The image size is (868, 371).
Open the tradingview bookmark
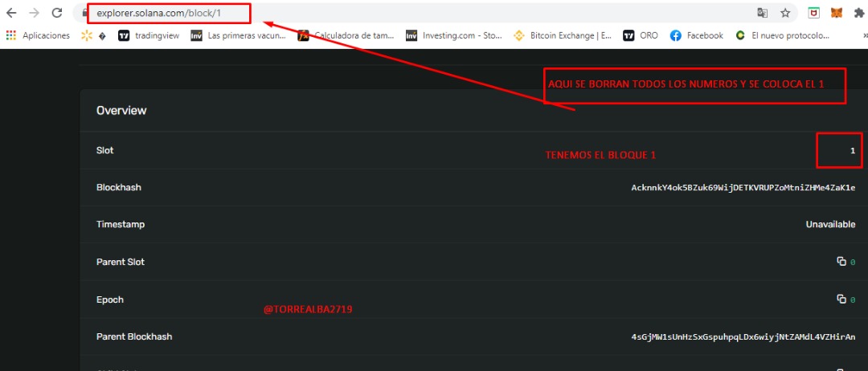point(149,35)
